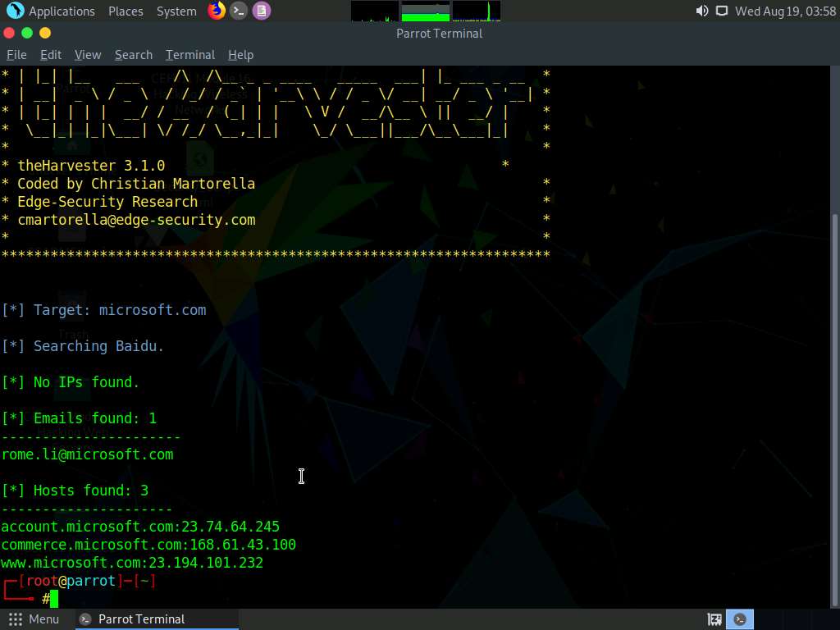Screen dimensions: 840x630
Task: Open the View menu
Action: click(x=88, y=55)
